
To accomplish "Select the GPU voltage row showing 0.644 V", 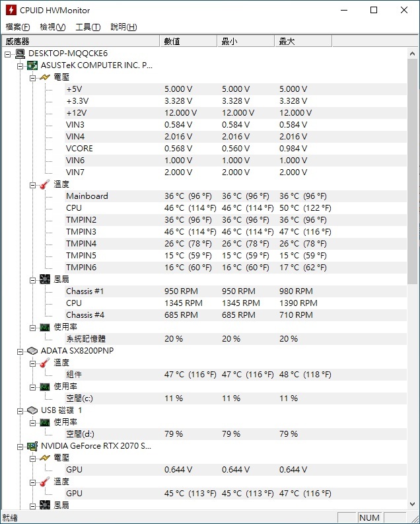I will click(236, 470).
